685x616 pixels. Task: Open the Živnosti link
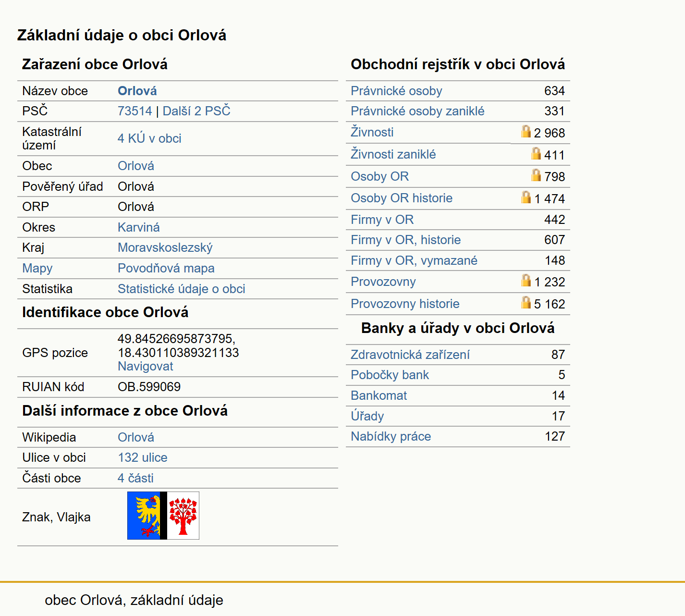(x=372, y=132)
